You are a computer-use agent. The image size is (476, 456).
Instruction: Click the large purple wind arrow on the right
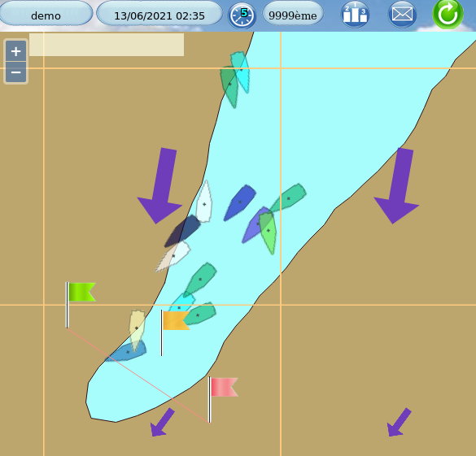tap(397, 186)
